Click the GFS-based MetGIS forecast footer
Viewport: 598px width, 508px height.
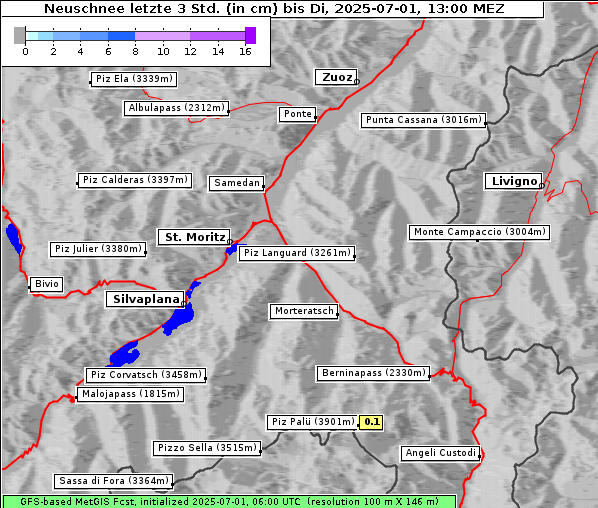[230, 502]
